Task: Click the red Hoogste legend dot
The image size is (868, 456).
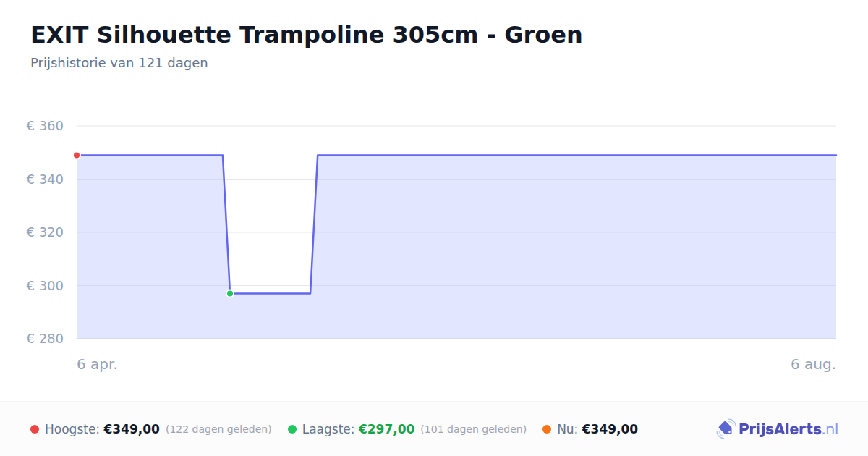Action: point(35,429)
